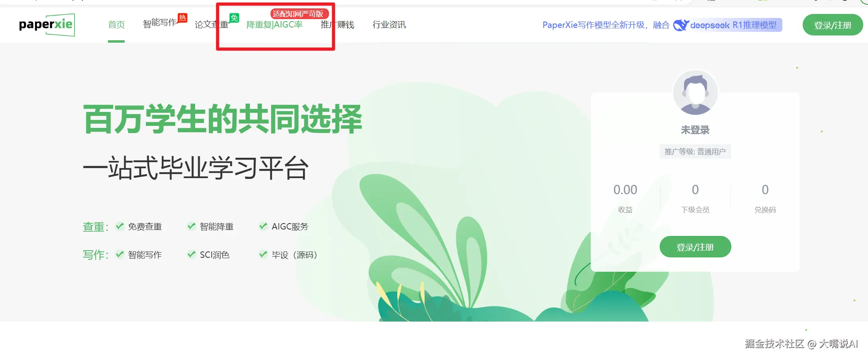Click the 写作: category label

pyautogui.click(x=96, y=255)
